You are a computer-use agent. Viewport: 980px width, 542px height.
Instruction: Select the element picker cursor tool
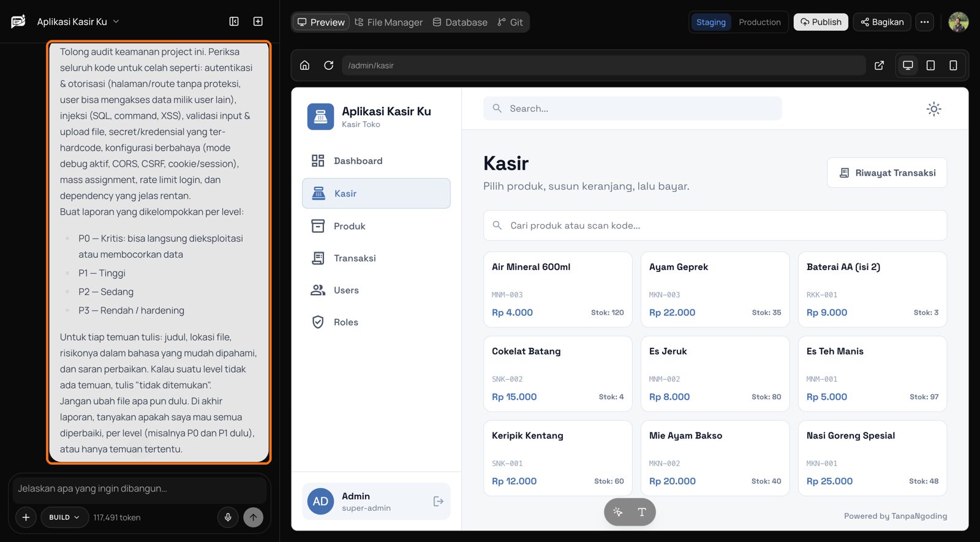[617, 512]
